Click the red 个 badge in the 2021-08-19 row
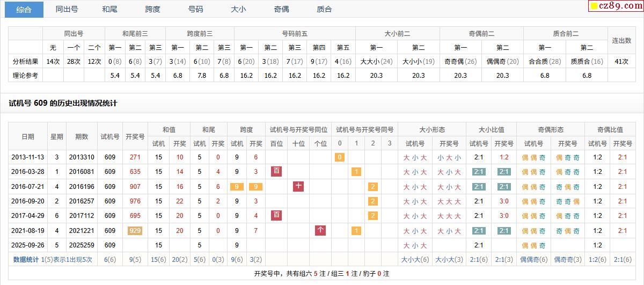This screenshot has width=644, height=285. (320, 231)
